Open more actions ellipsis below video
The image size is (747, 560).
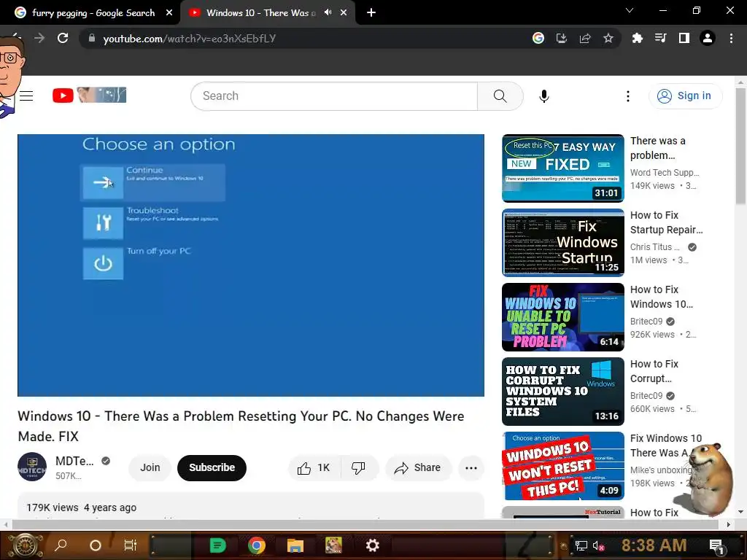[471, 468]
